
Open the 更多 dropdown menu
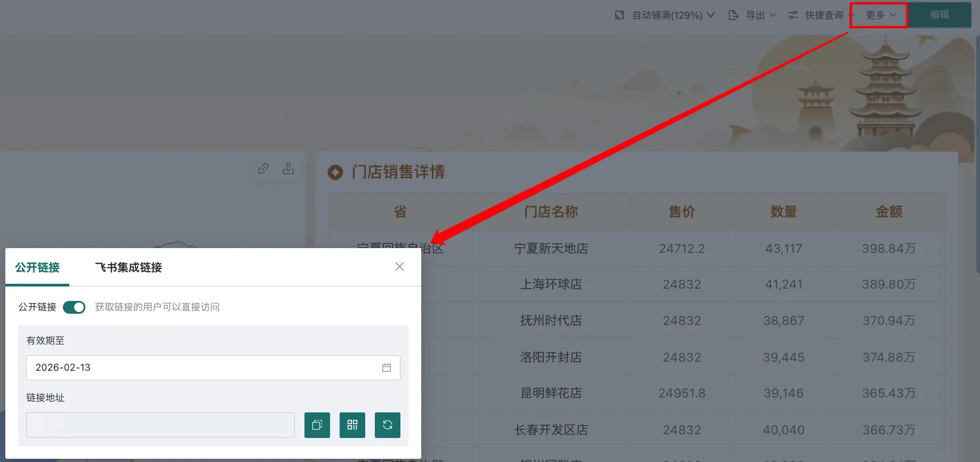(880, 15)
